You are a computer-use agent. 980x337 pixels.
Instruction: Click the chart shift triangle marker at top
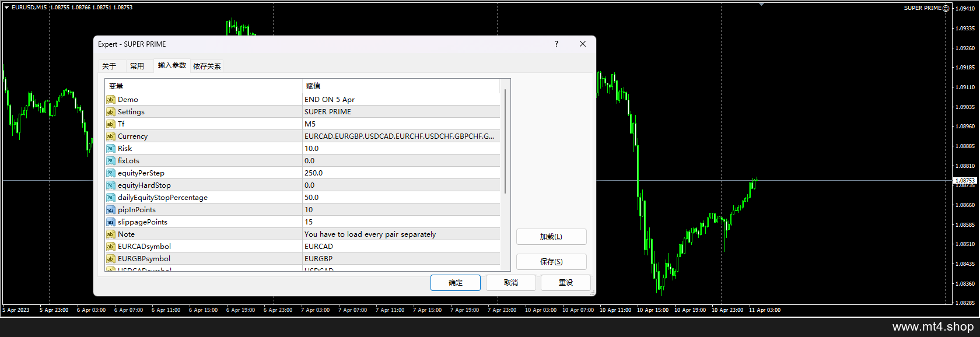tap(761, 5)
